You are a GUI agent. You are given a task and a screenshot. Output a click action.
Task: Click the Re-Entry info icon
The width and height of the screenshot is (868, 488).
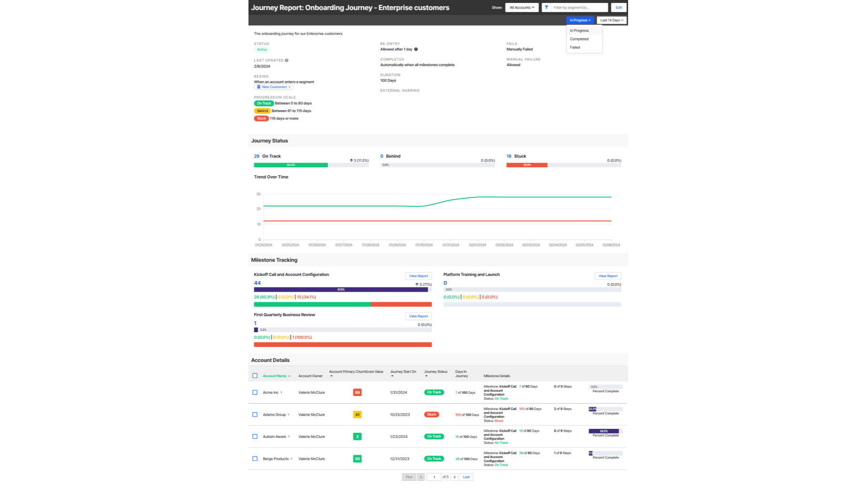[416, 49]
